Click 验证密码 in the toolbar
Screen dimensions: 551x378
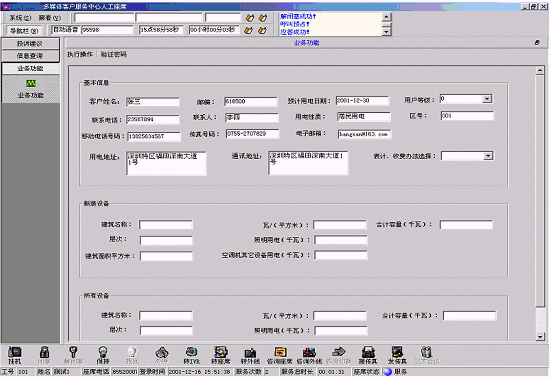[x=114, y=54]
